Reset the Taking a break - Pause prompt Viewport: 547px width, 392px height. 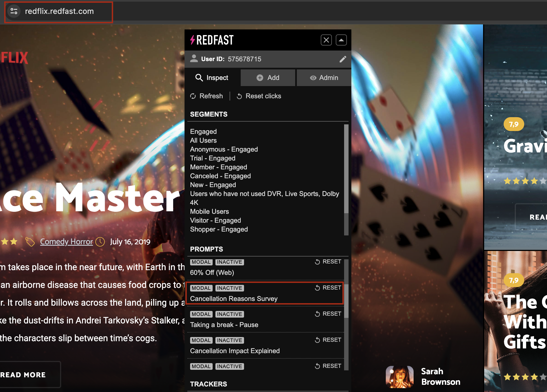pyautogui.click(x=328, y=314)
